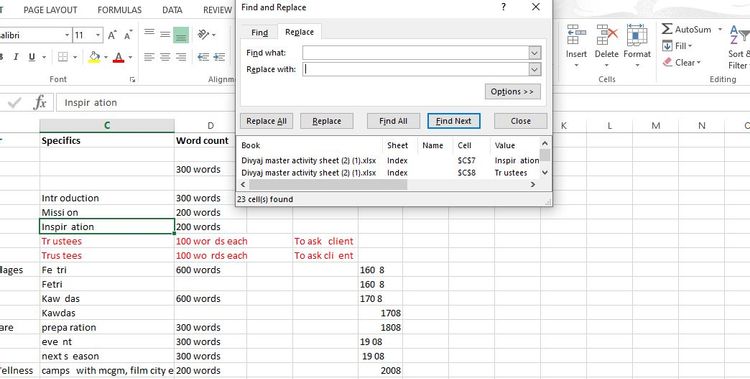Image resolution: width=750 pixels, height=379 pixels.
Task: Expand the Replace with dropdown arrow
Action: 535,69
